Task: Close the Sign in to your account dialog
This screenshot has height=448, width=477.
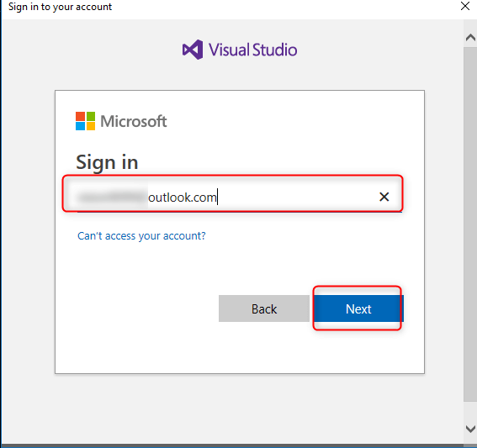Action: point(465,6)
